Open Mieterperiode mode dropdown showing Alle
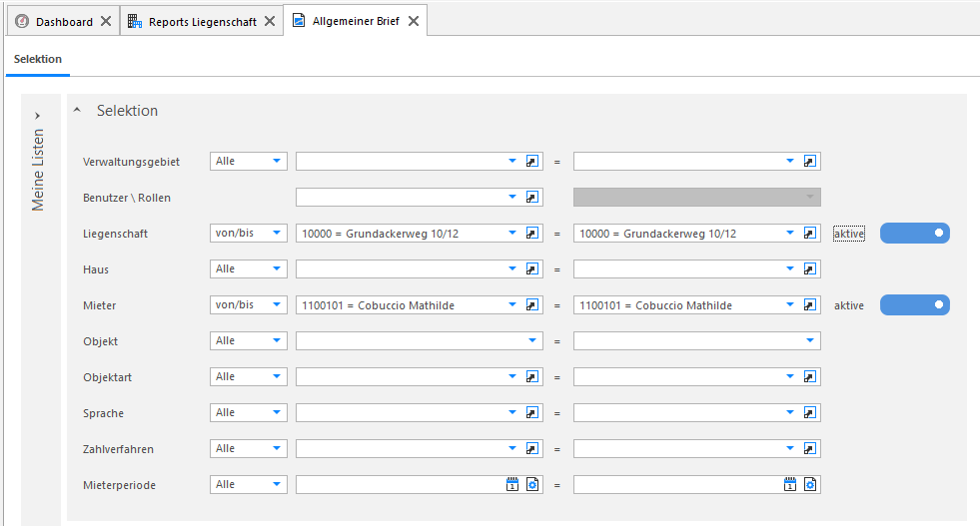This screenshot has height=526, width=980. [248, 485]
